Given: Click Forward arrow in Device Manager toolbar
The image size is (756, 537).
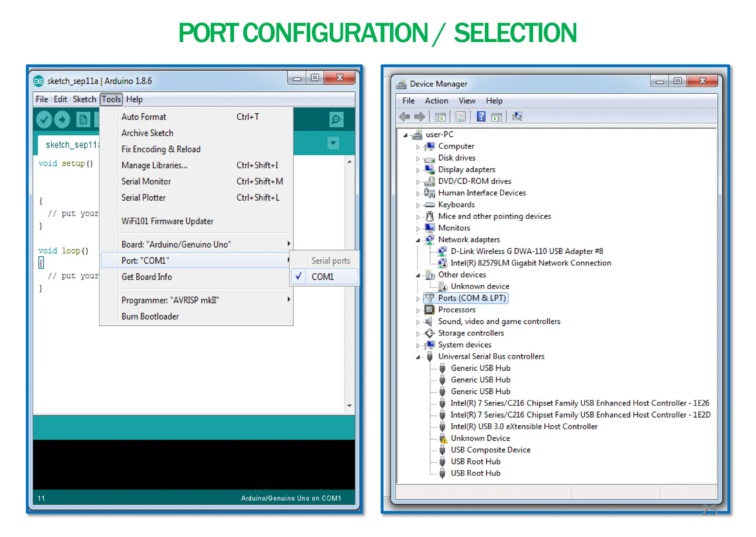Looking at the screenshot, I should pyautogui.click(x=420, y=117).
